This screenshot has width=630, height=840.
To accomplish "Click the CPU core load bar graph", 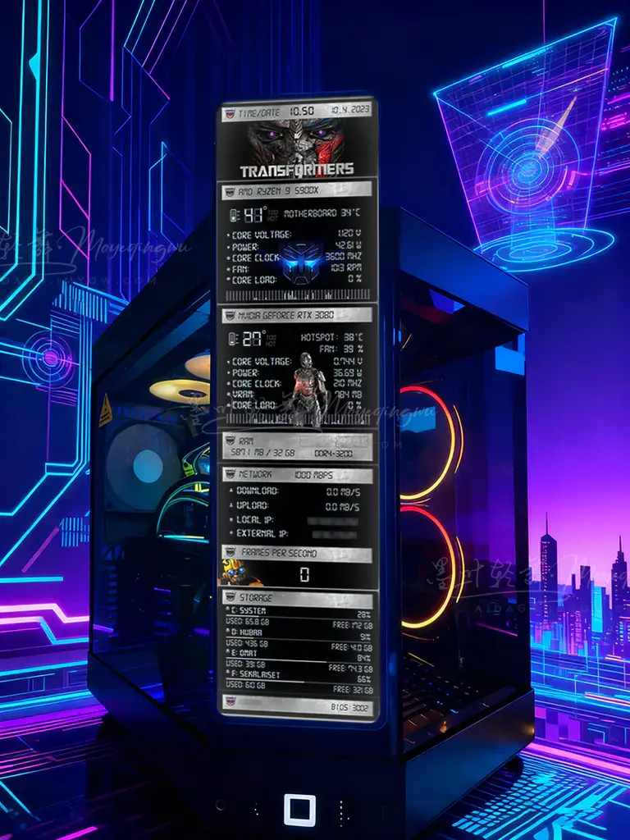I will pos(297,295).
